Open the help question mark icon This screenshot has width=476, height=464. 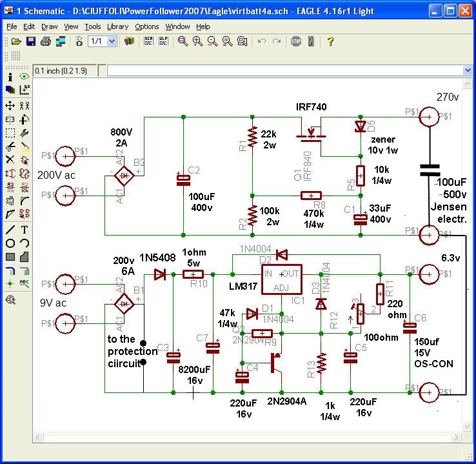tap(330, 41)
